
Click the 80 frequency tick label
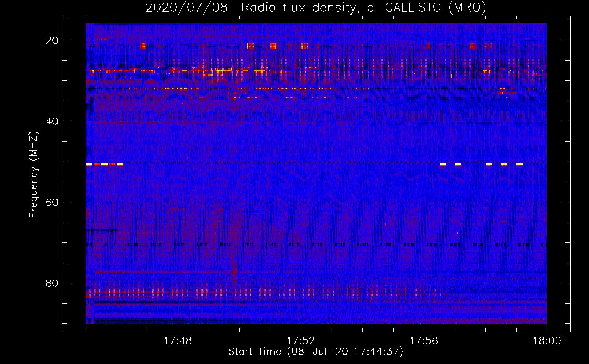tap(52, 283)
